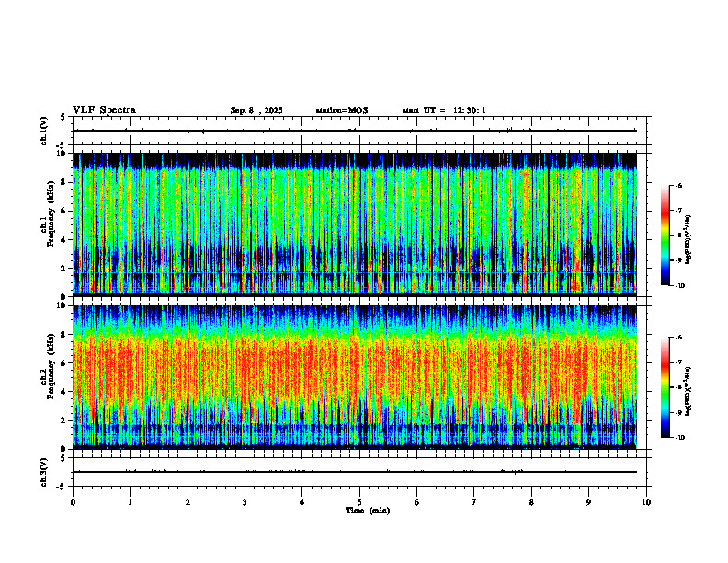
Task: Click the "Time (min)" axis label
Action: (368, 511)
